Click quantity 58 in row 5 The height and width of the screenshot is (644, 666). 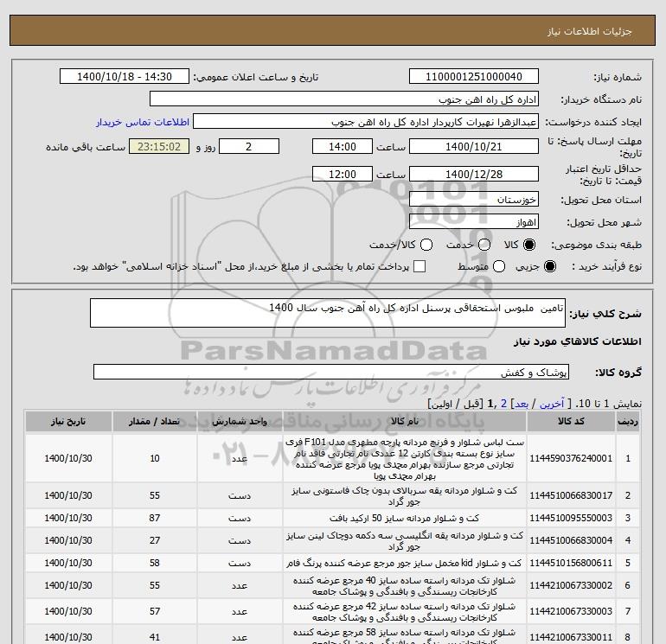155,563
